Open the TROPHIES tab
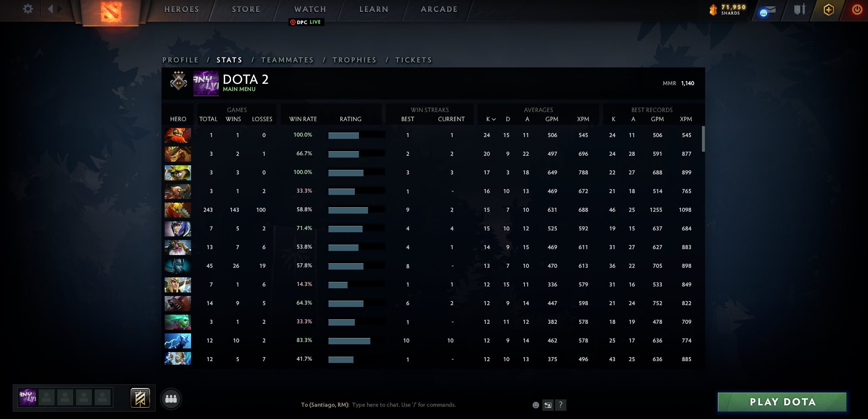Viewport: 868px width, 419px height. (354, 60)
